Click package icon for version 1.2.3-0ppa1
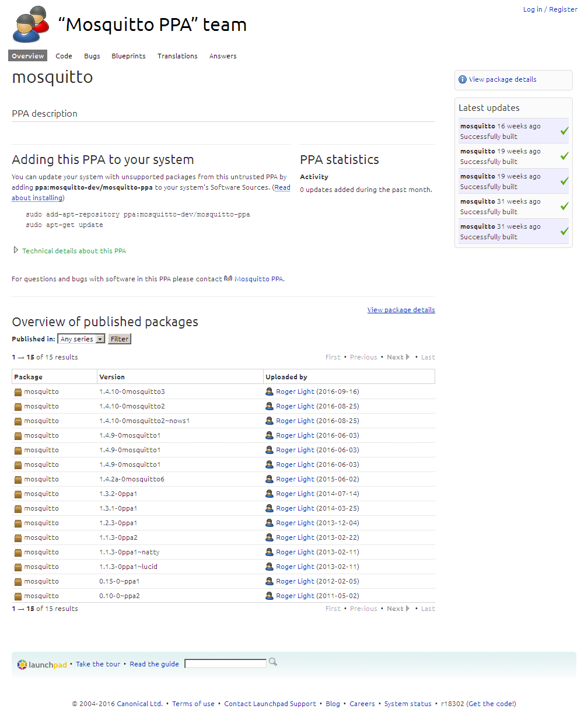Viewport: 588px width, 716px height. (x=18, y=523)
